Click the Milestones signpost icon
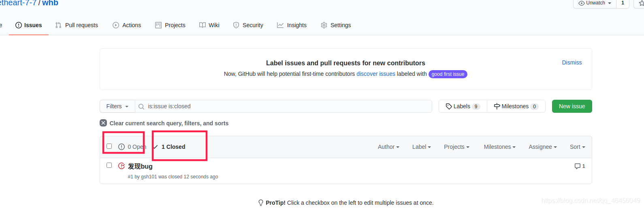This screenshot has height=208, width=644. click(x=497, y=106)
